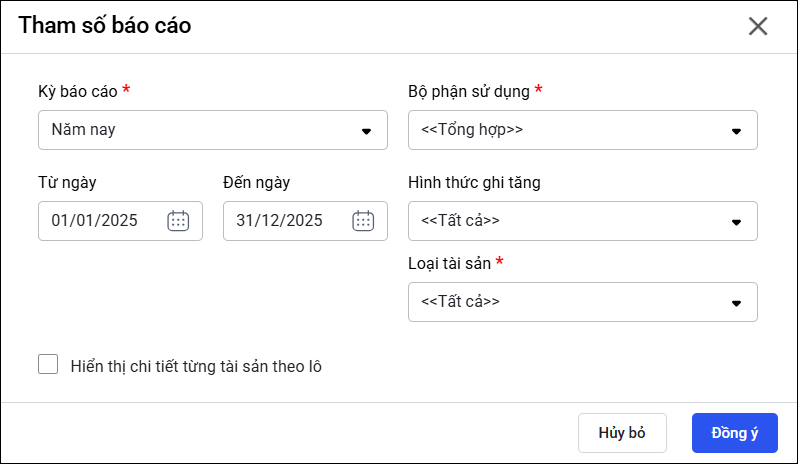Confirm with the Đồng ý button
798x464 pixels.
[735, 433]
